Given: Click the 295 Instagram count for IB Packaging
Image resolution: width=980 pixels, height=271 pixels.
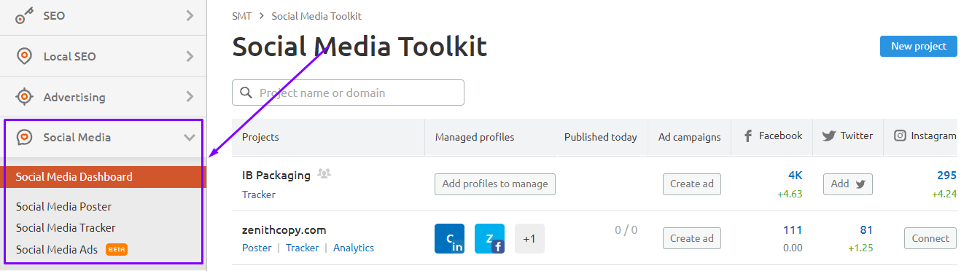Looking at the screenshot, I should (946, 176).
